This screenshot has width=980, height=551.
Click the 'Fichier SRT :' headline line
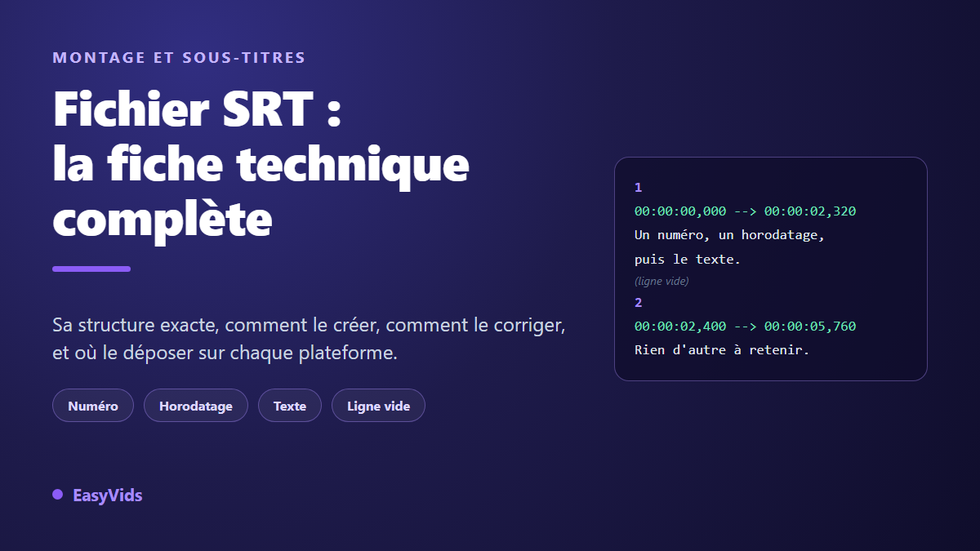point(196,108)
